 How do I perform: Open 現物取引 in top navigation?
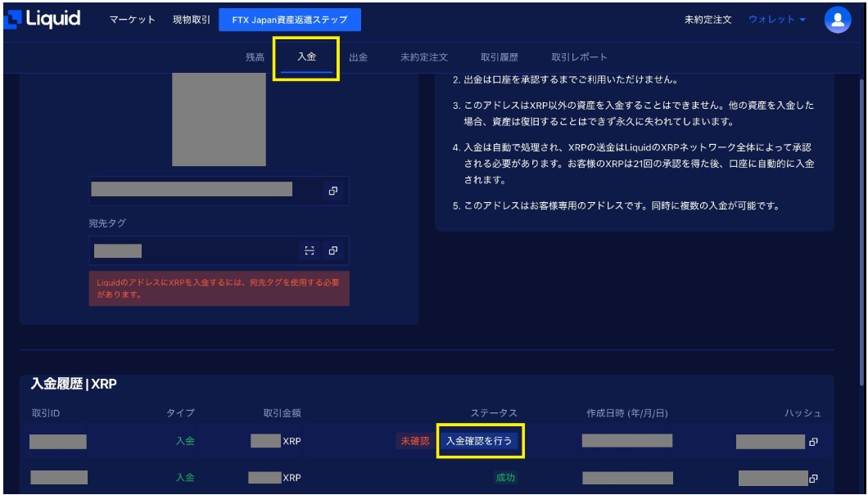192,20
